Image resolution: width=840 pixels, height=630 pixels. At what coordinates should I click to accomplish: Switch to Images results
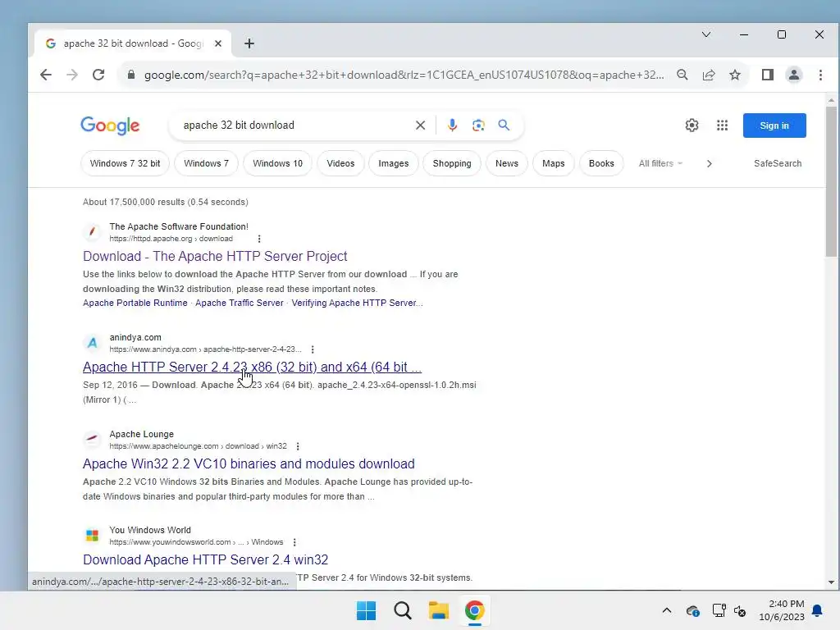pos(393,163)
